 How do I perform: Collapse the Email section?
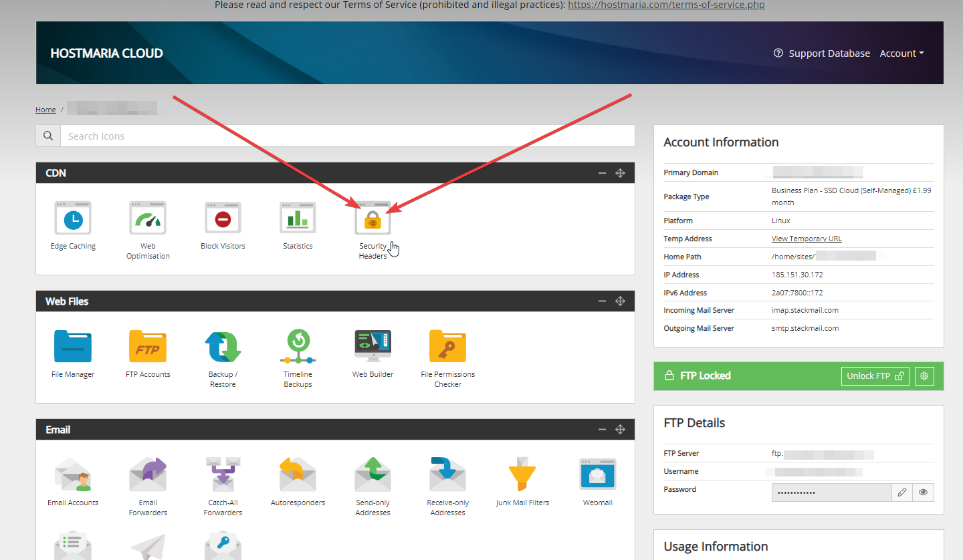click(x=601, y=430)
